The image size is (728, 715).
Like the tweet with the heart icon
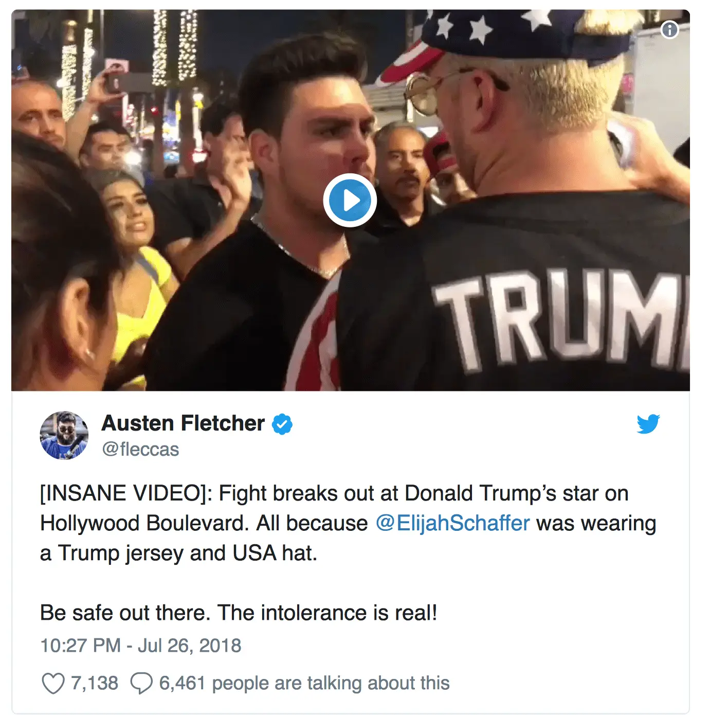[53, 683]
